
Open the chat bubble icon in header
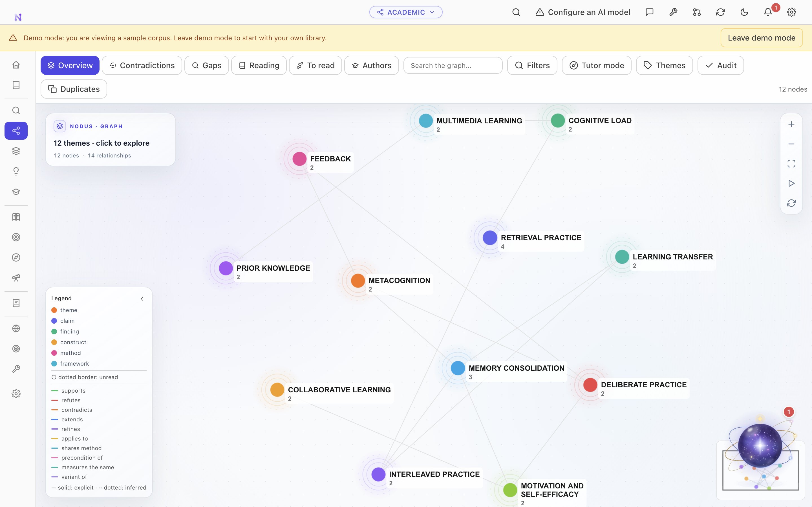click(650, 12)
